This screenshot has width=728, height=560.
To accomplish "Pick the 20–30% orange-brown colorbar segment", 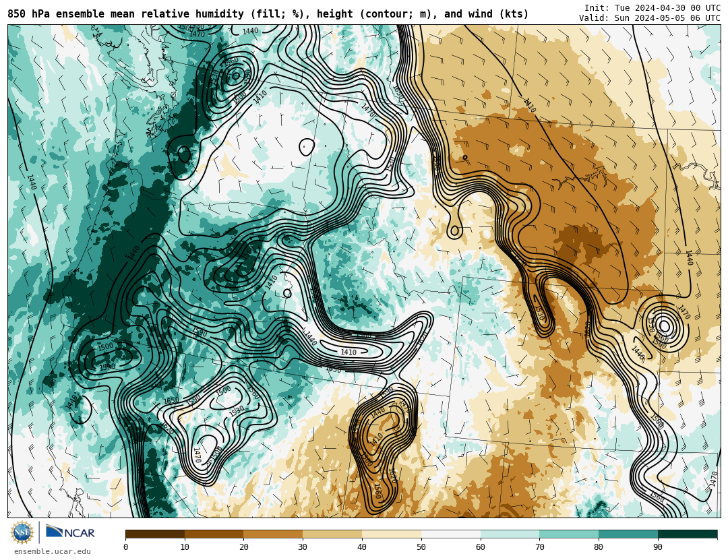I will coord(274,534).
